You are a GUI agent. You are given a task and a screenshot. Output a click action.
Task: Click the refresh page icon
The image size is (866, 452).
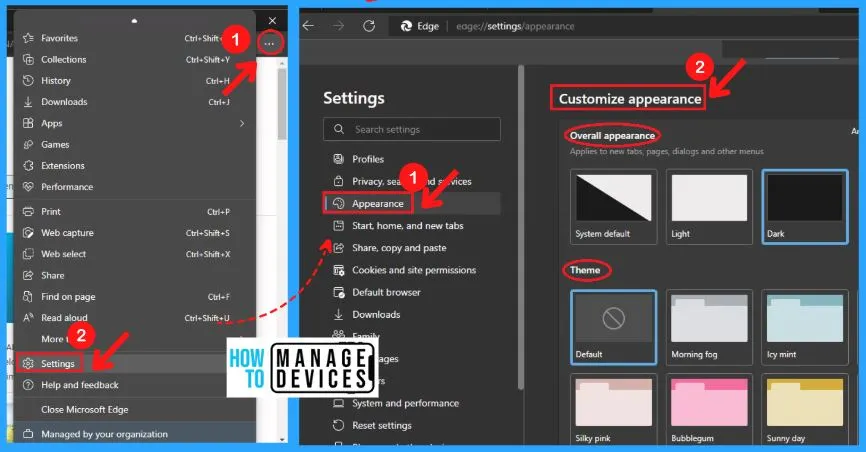pyautogui.click(x=369, y=26)
